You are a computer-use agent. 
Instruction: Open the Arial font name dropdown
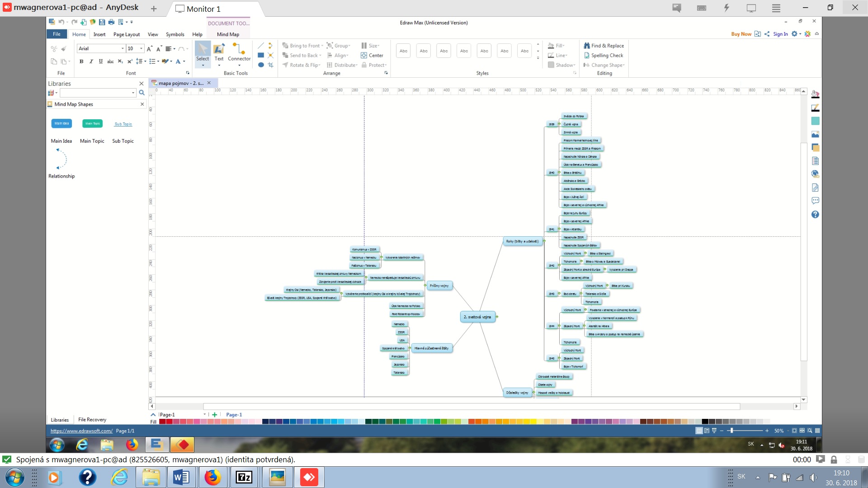[x=123, y=48]
